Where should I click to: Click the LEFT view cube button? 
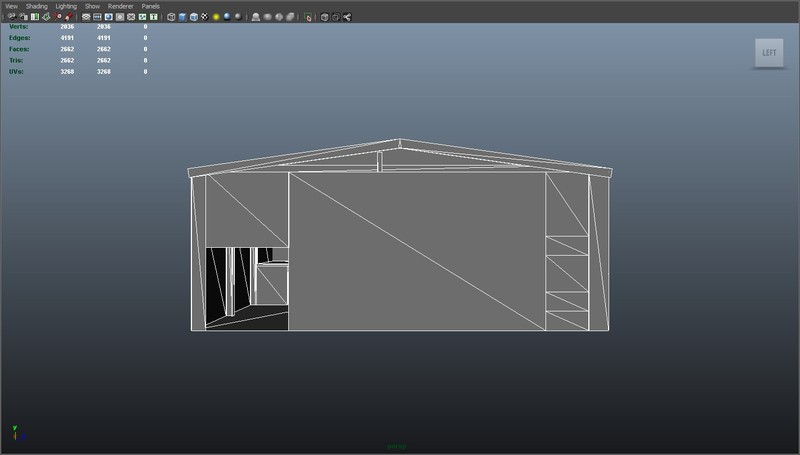[769, 53]
